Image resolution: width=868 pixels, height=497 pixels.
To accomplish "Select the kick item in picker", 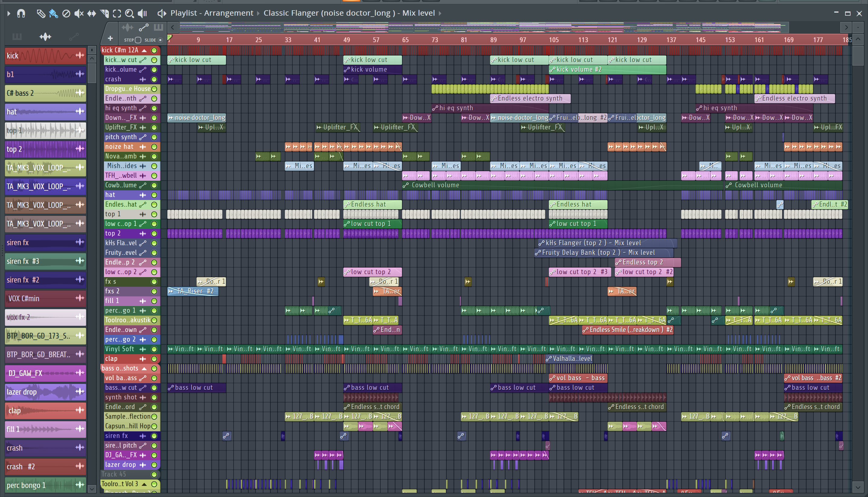I will coord(46,56).
